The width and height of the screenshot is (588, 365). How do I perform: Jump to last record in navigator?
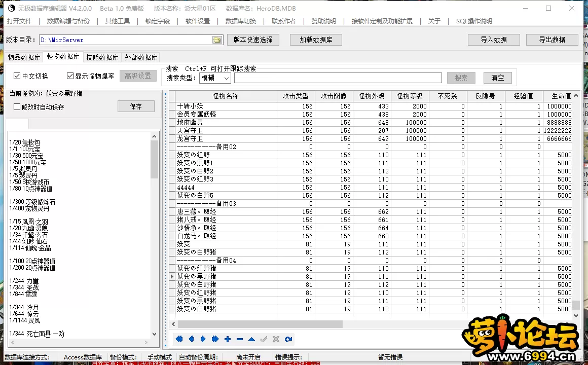[x=215, y=339]
